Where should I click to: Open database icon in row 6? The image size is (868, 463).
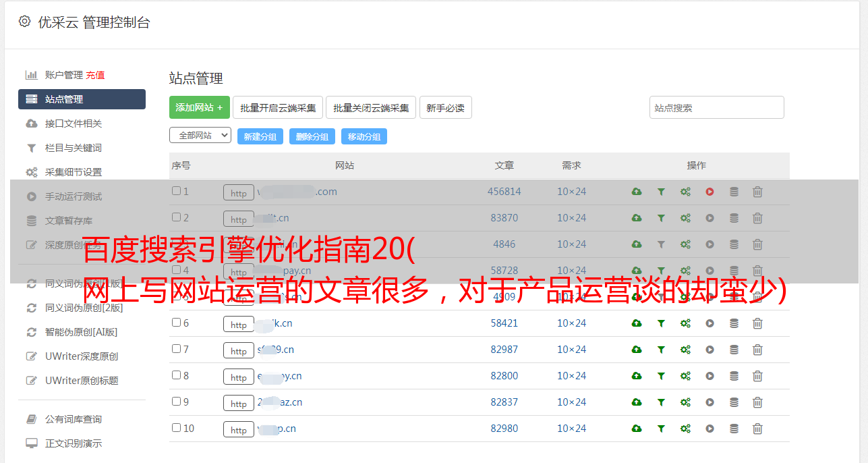[734, 323]
